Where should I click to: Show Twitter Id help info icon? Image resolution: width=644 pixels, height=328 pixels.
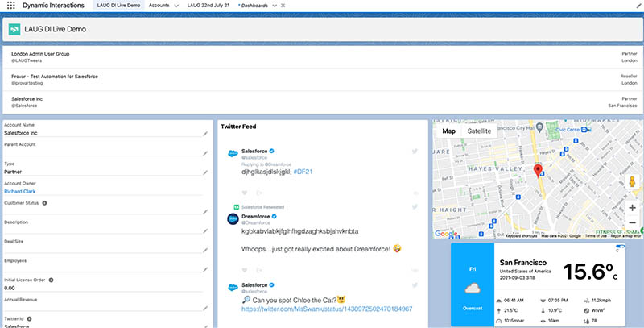(x=30, y=318)
